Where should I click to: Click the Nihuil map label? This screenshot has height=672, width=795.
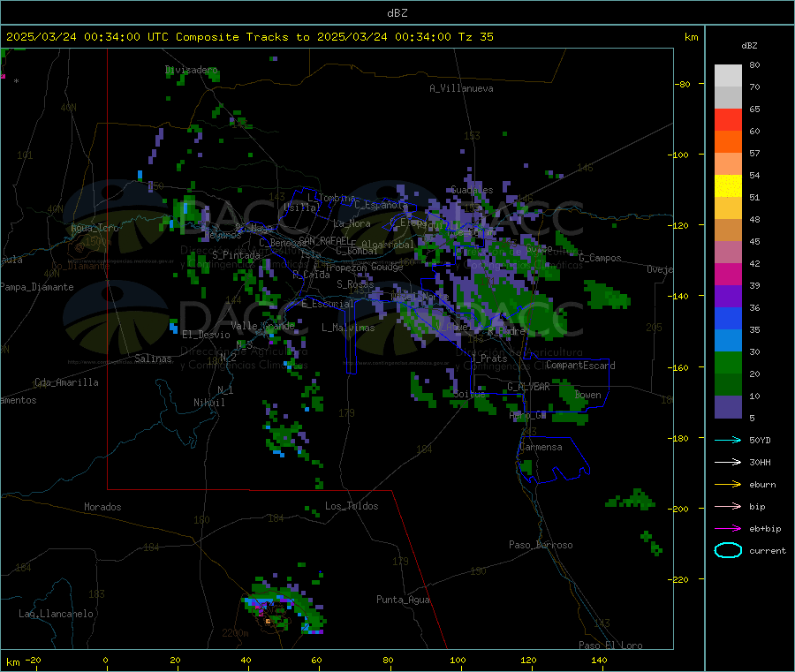pyautogui.click(x=209, y=403)
